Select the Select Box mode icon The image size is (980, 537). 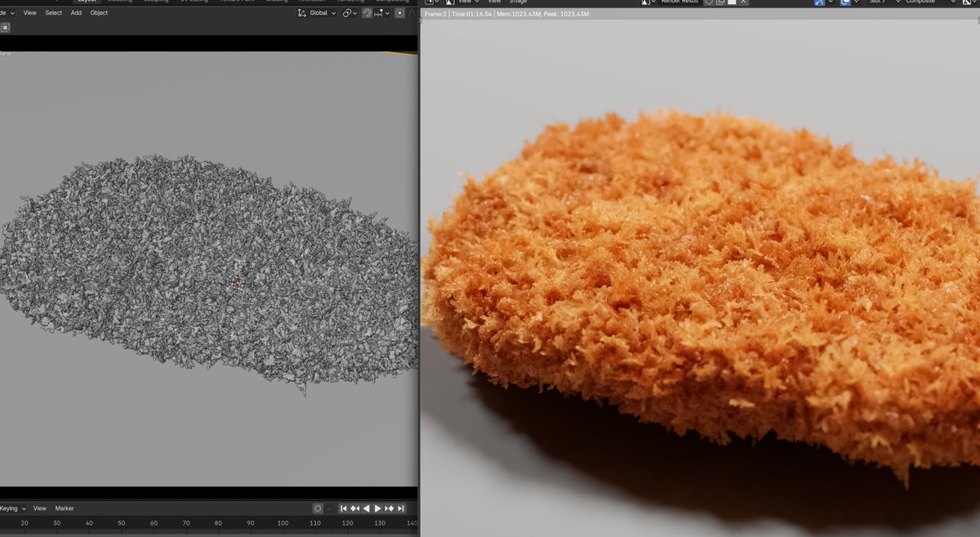point(5,27)
